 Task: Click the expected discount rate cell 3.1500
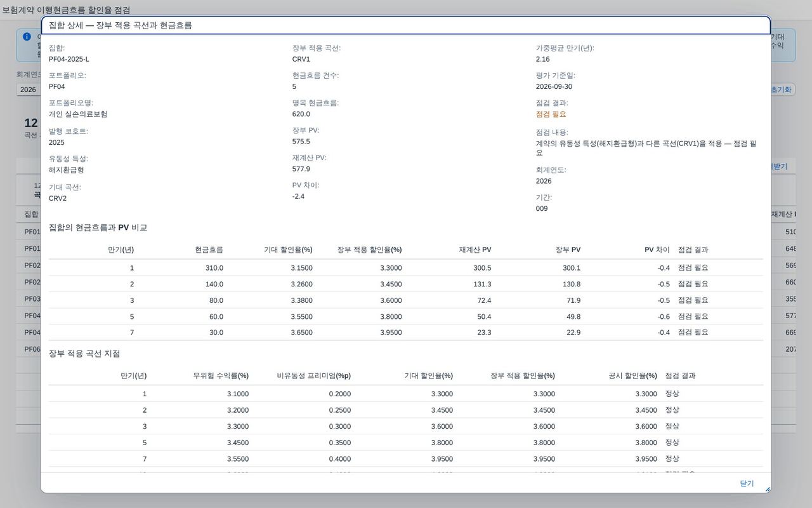pyautogui.click(x=301, y=268)
